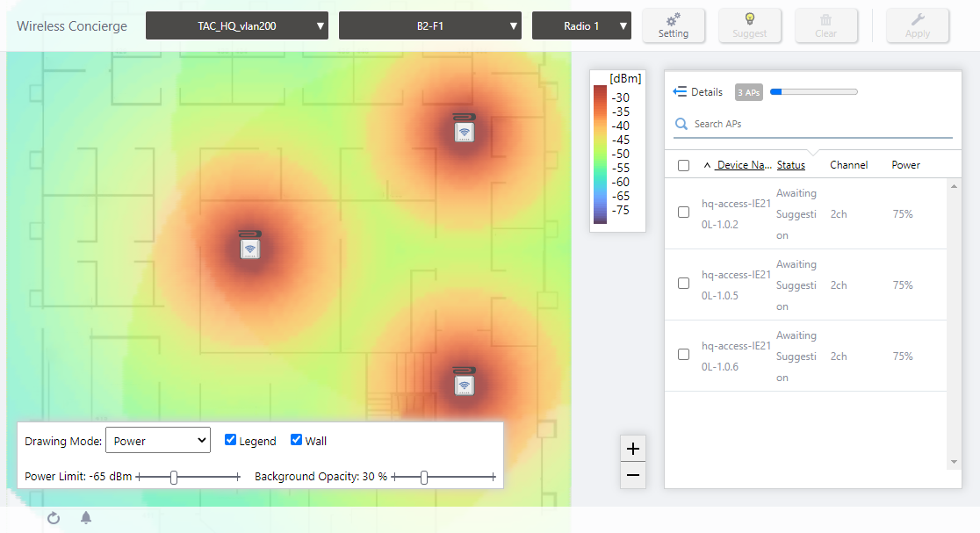980x533 pixels.
Task: Zoom in the map with the plus button
Action: 632,449
